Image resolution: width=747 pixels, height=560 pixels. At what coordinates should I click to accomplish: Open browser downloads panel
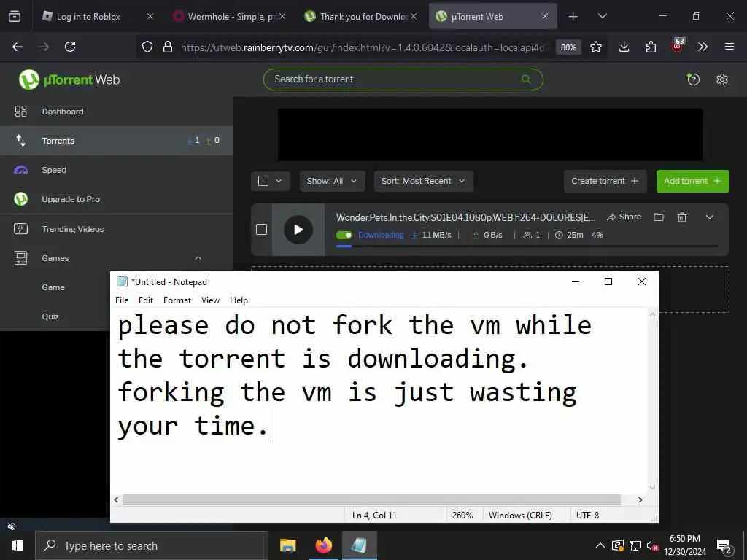coord(624,47)
